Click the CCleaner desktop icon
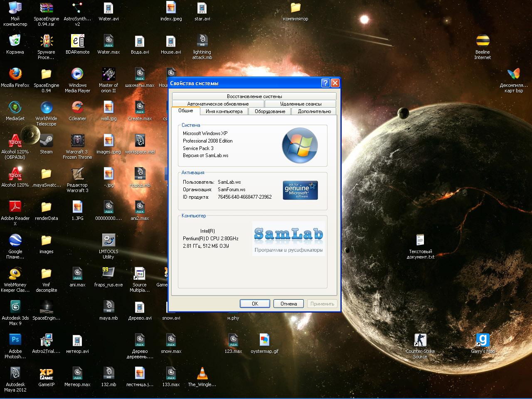Image resolution: width=532 pixels, height=399 pixels. 77,107
